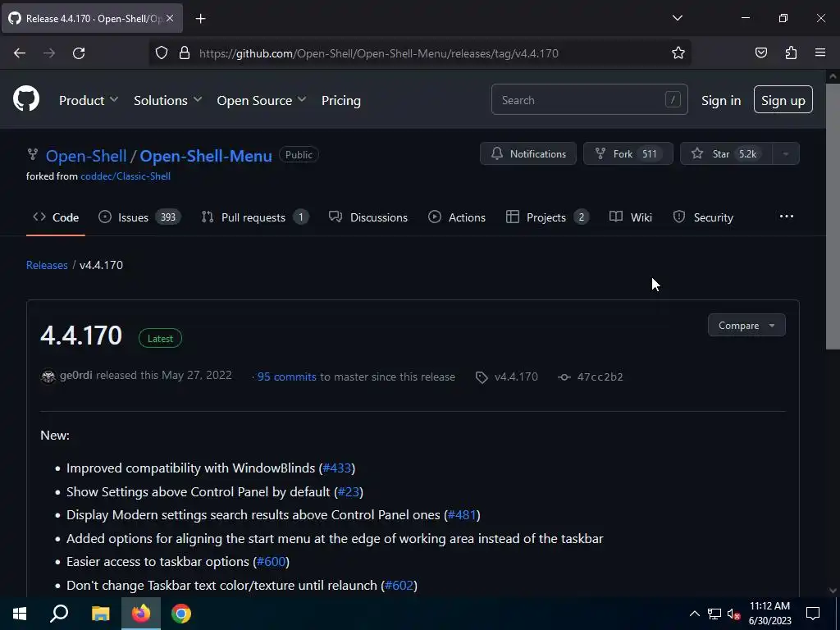This screenshot has height=630, width=840.
Task: Open the Open-Shell-Menu repository link
Action: coord(206,156)
